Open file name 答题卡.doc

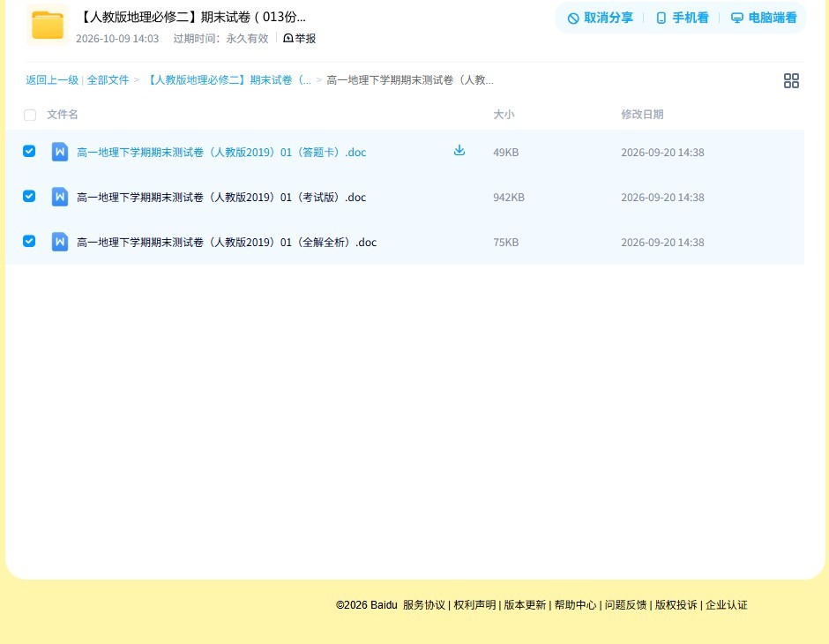point(221,153)
